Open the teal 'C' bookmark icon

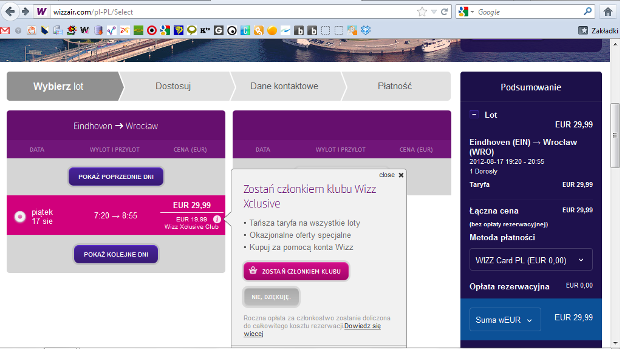click(245, 30)
